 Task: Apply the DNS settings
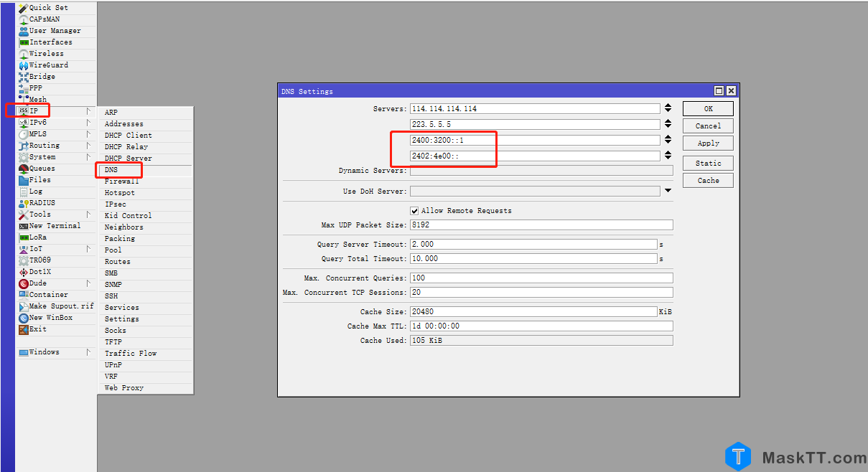707,143
